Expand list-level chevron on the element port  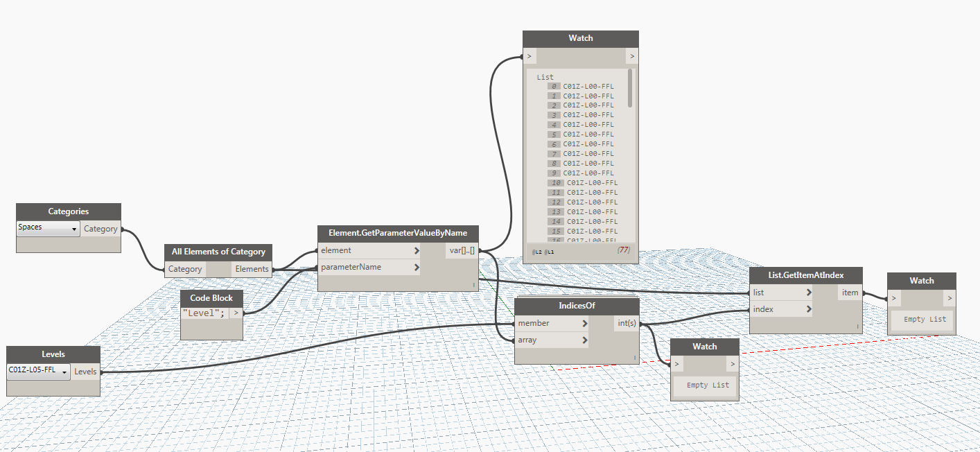click(417, 250)
